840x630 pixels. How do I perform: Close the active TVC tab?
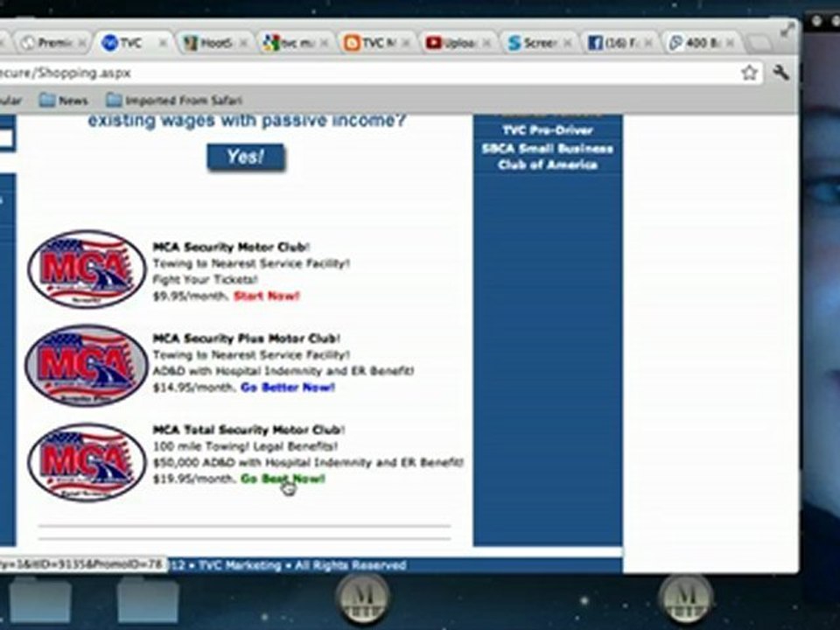[163, 44]
